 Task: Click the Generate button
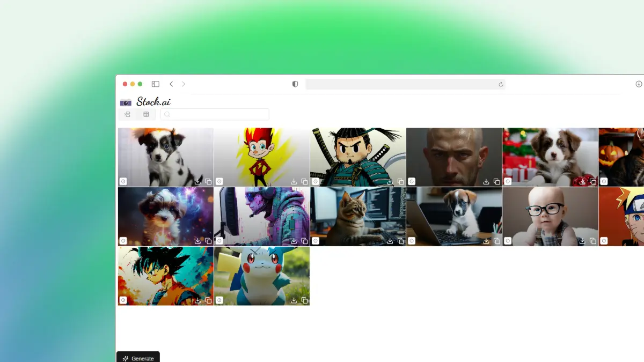pos(138,358)
